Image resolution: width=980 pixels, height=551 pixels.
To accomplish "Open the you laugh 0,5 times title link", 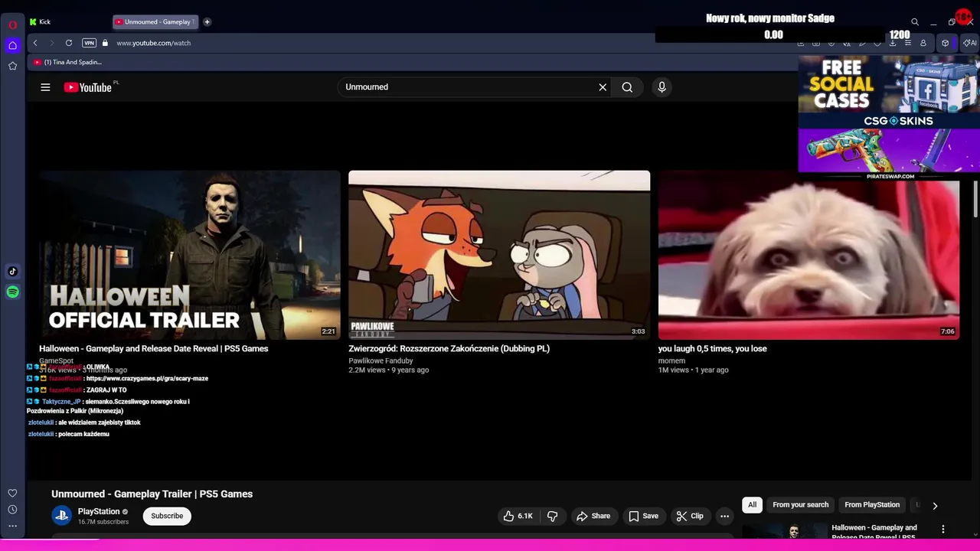I will [713, 348].
